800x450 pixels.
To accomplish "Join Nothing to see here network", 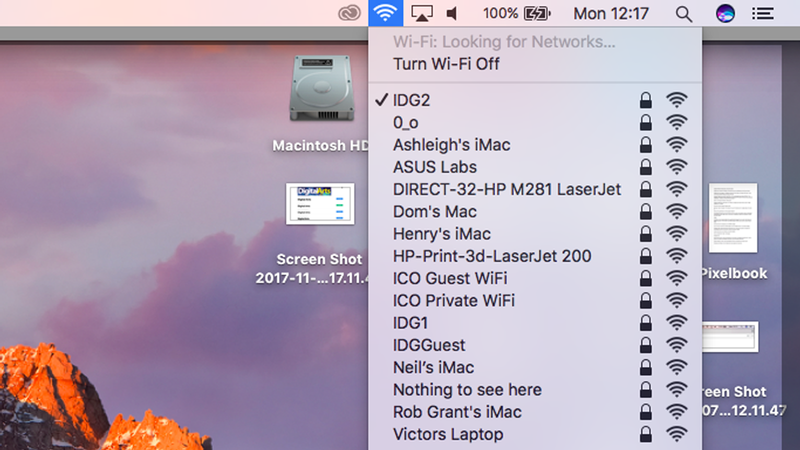I will coord(535,390).
